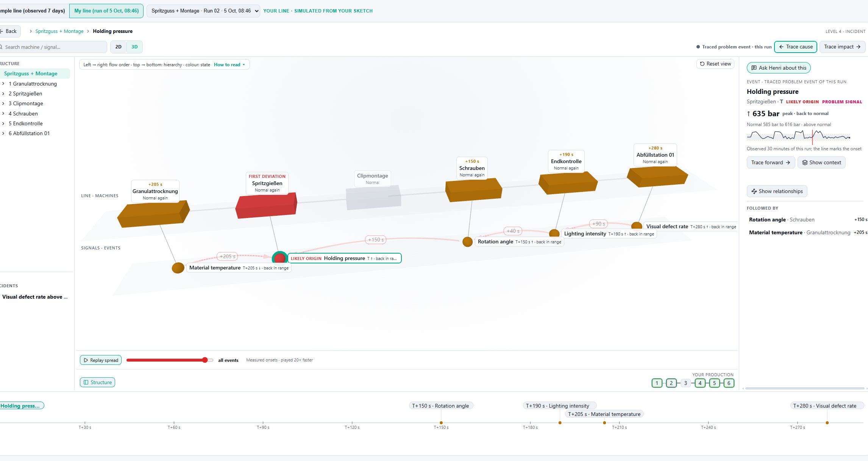
Task: Click production step 4 box
Action: point(700,383)
